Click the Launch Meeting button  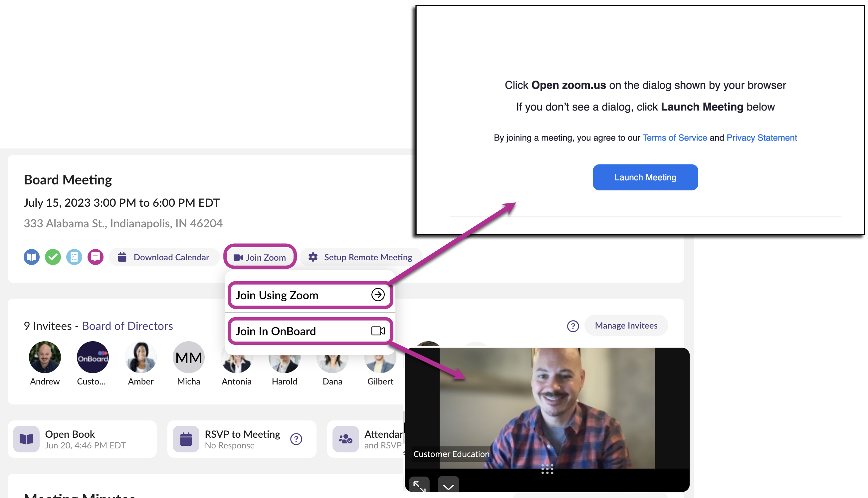[645, 177]
